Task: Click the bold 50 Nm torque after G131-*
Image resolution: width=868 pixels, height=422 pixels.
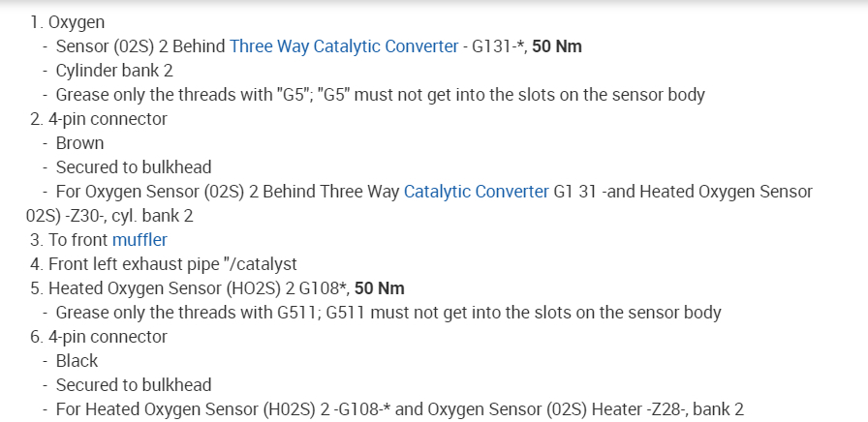Action: pos(557,46)
